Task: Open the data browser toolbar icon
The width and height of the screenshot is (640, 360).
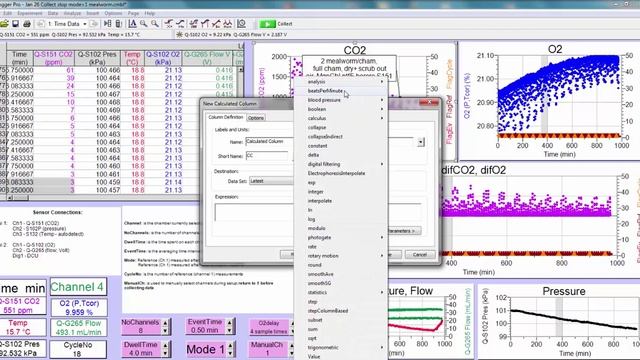Action: pos(107,24)
